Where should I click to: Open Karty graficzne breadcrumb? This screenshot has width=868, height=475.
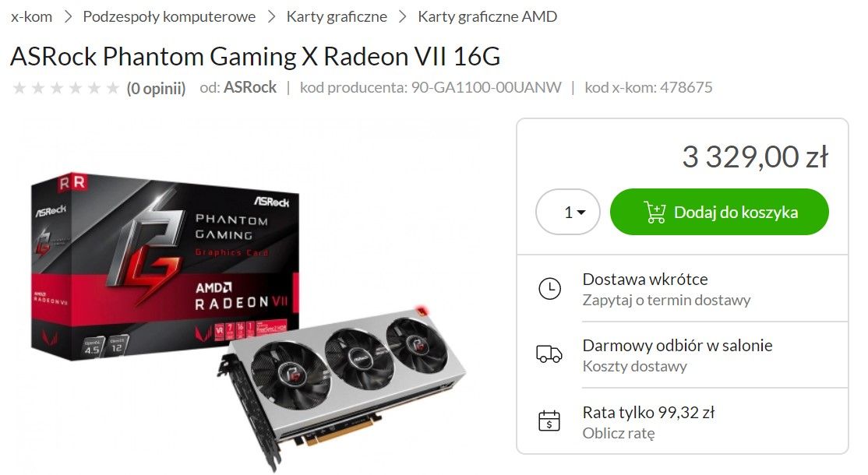tap(337, 16)
